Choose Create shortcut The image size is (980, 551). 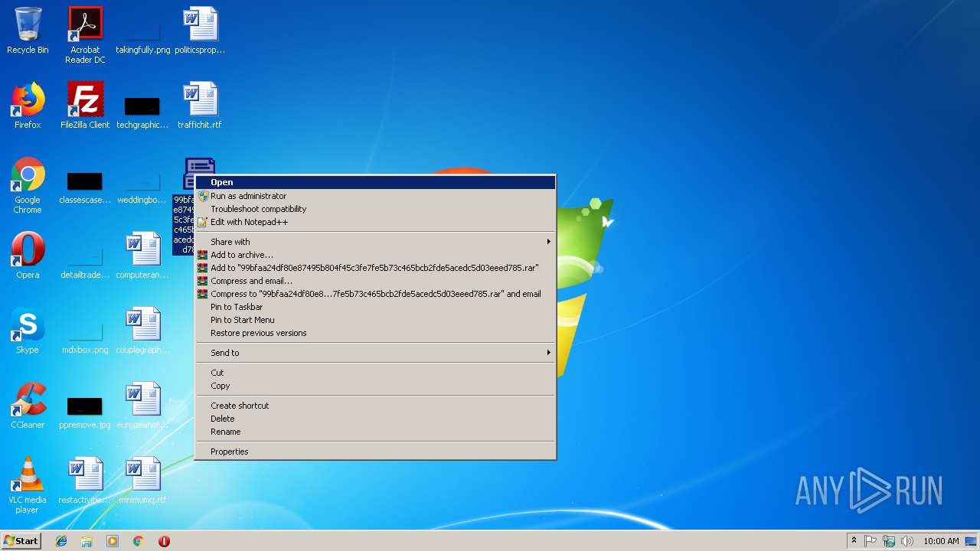(x=375, y=406)
